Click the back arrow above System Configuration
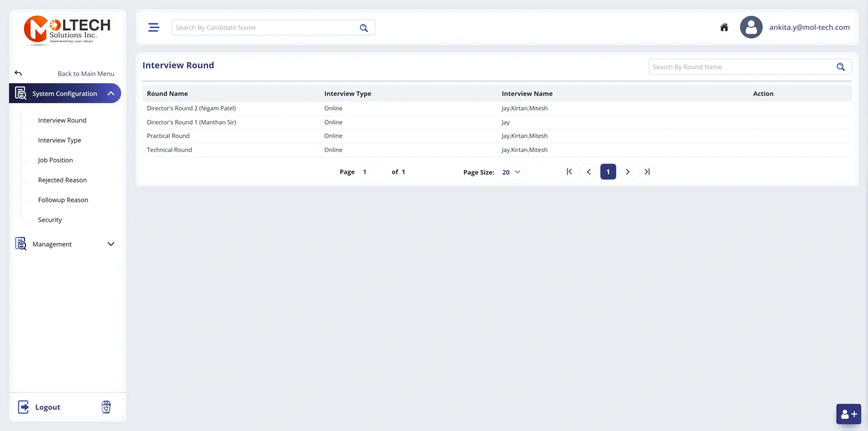Screen dimensions: 868x431 18,73
